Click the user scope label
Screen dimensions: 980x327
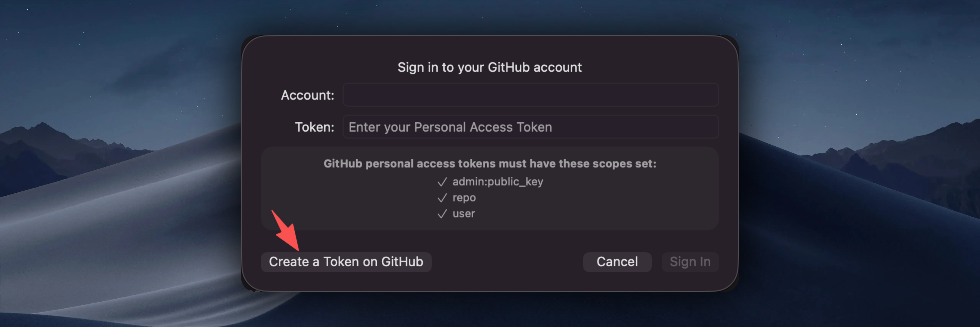tap(463, 214)
